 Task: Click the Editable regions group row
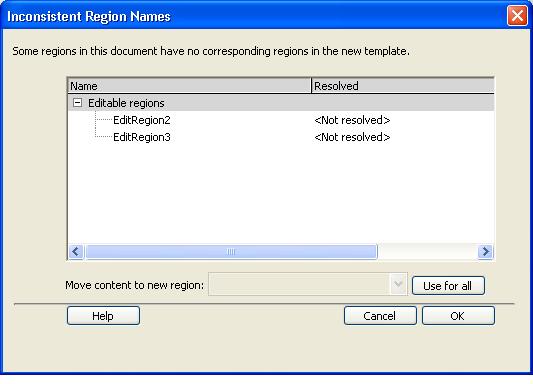click(281, 103)
